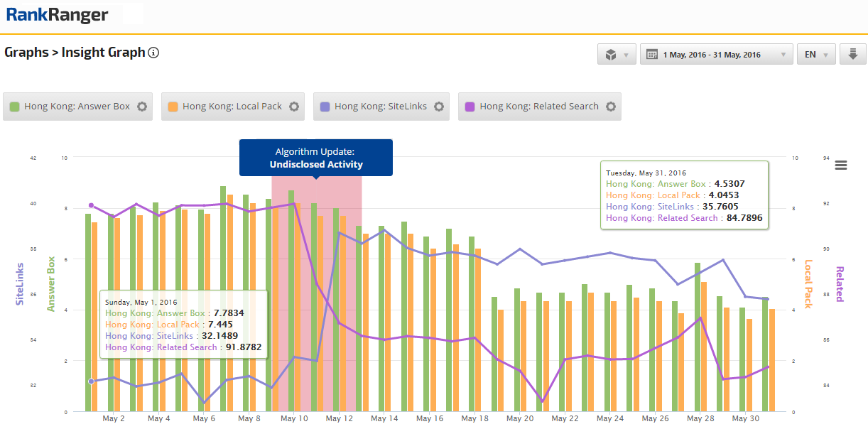Image resolution: width=868 pixels, height=429 pixels.
Task: Open the chart hamburger menu
Action: tap(841, 165)
